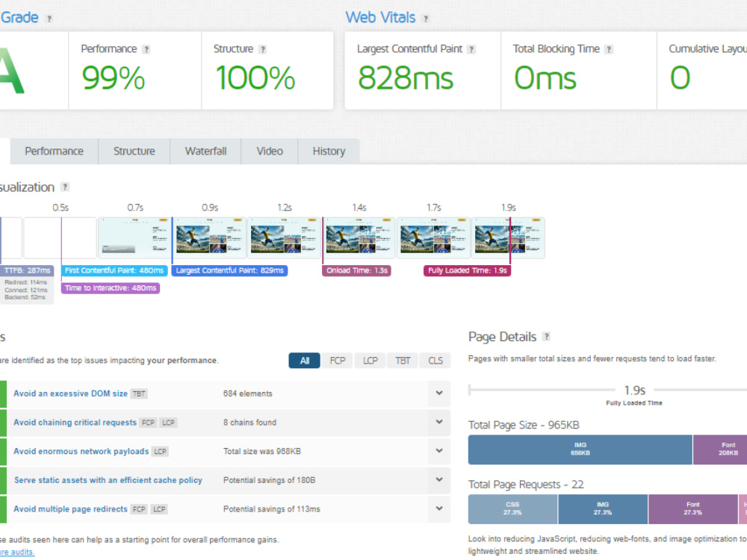Open Avoid multiple page redirects audit
The image size is (747, 560).
70,509
